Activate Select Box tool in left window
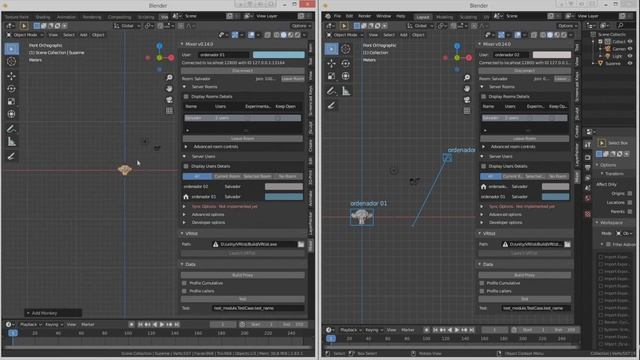 pyautogui.click(x=11, y=49)
